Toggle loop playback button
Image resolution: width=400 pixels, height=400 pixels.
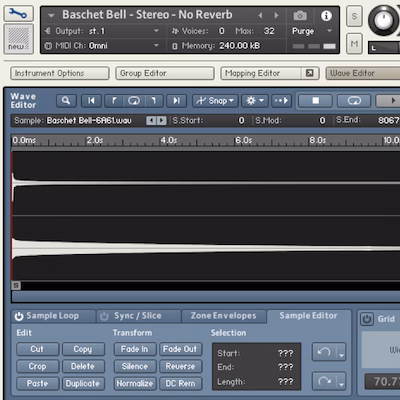pyautogui.click(x=354, y=101)
